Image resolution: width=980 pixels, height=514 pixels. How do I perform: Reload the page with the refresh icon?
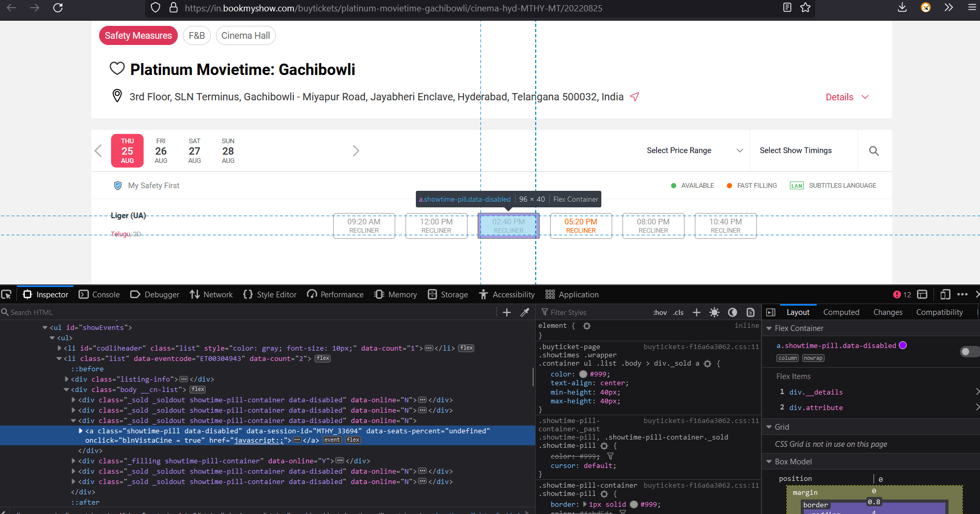[x=58, y=8]
